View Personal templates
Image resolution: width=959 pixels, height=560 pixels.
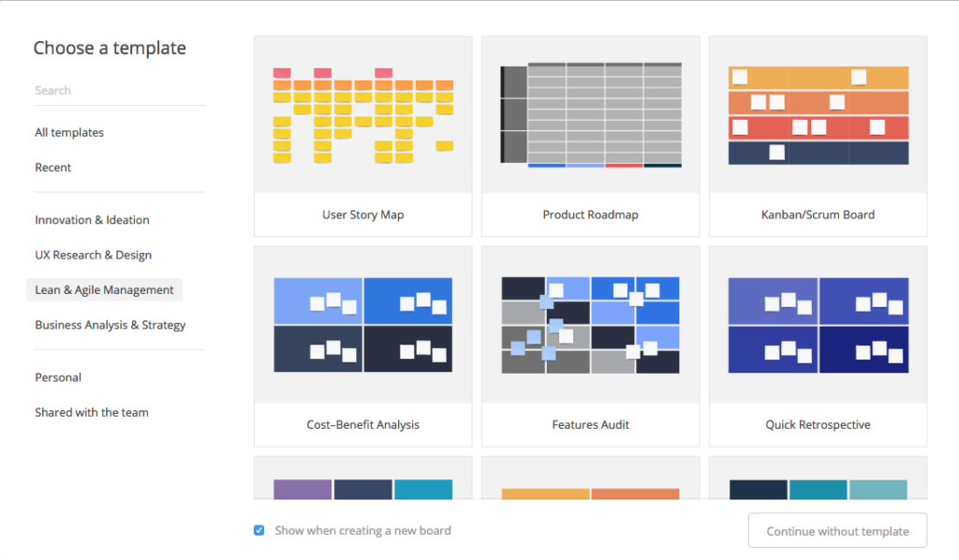(57, 377)
